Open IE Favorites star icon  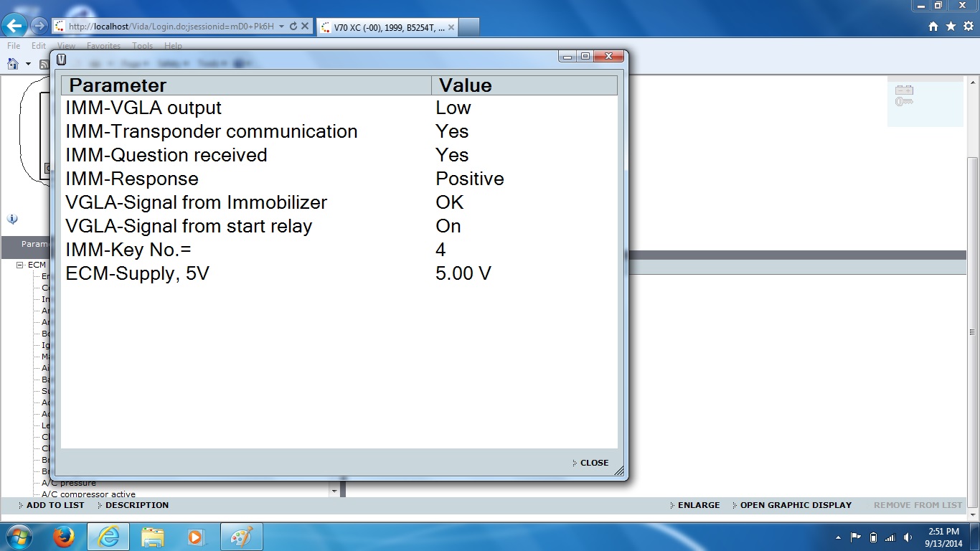tap(951, 27)
